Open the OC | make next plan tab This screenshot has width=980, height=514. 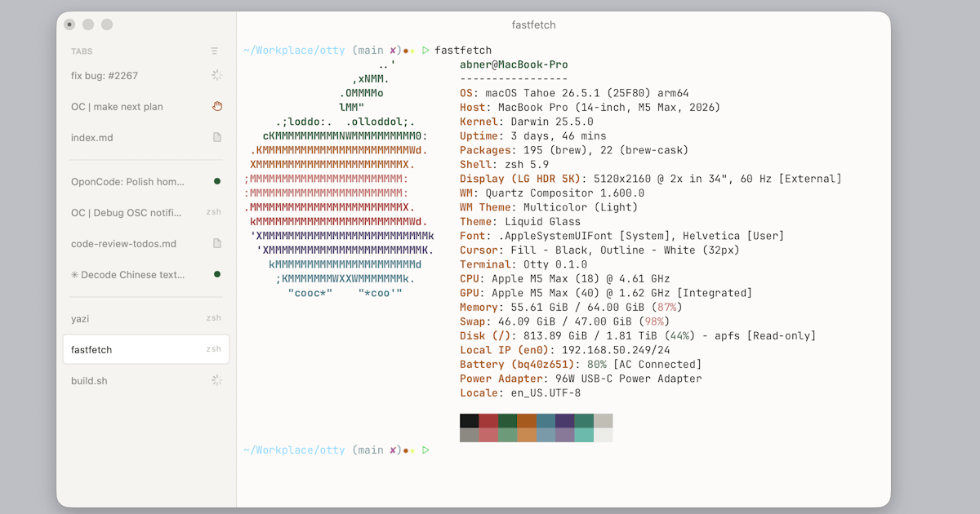click(x=146, y=106)
